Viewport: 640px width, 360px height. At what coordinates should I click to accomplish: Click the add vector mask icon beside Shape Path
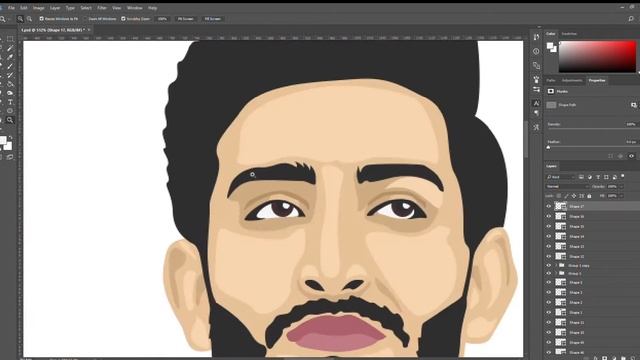[x=633, y=105]
